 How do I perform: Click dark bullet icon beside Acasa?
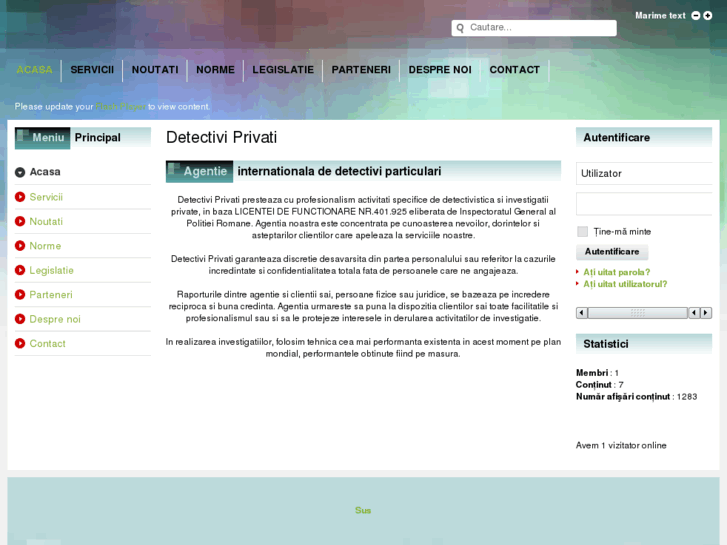20,172
